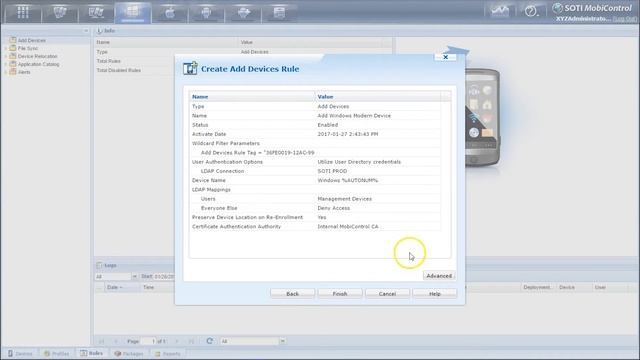Go to the last page of logs
The width and height of the screenshot is (640, 360).
(191, 341)
